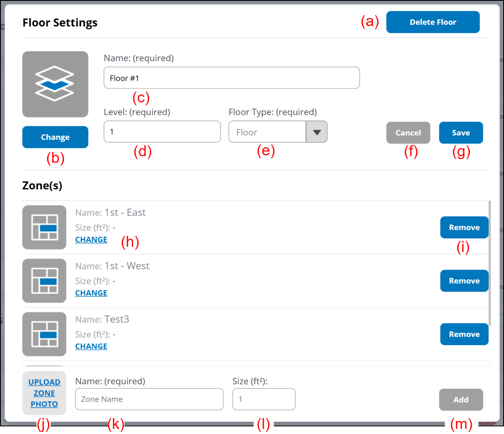Click Change button under floor image
The image size is (504, 434).
[x=55, y=137]
